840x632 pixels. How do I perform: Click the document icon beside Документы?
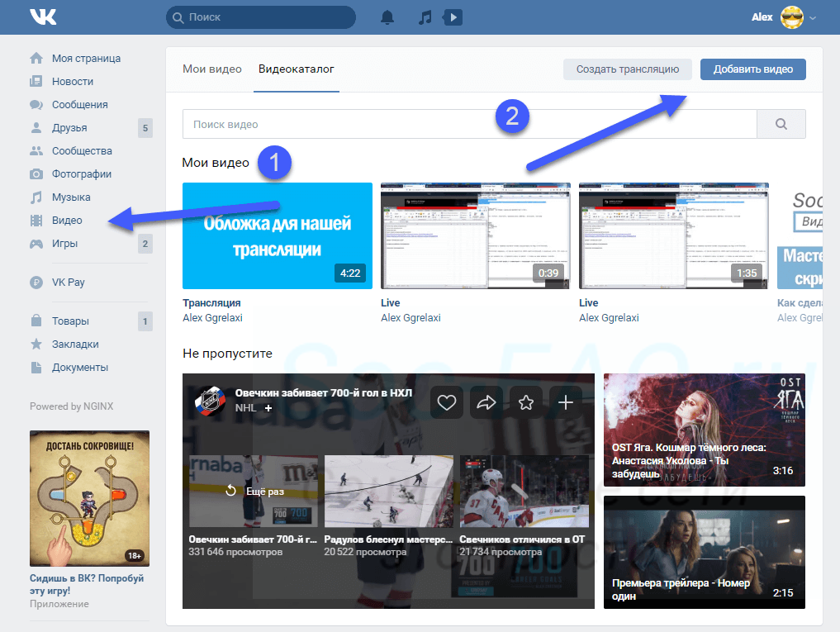(x=36, y=367)
